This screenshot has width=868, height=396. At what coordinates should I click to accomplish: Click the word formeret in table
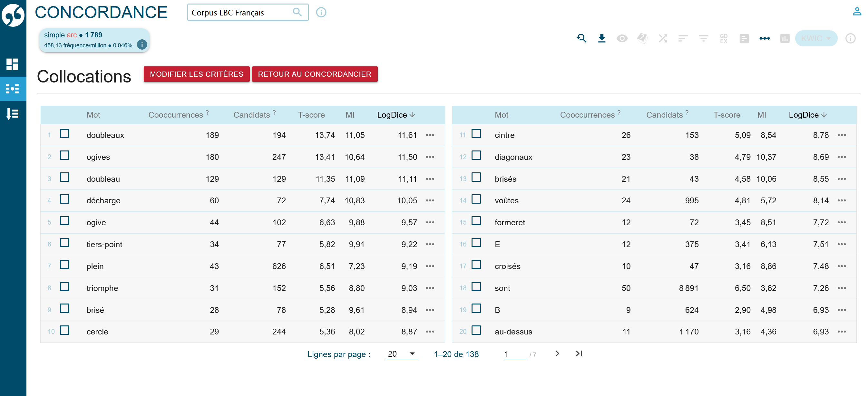tap(510, 223)
